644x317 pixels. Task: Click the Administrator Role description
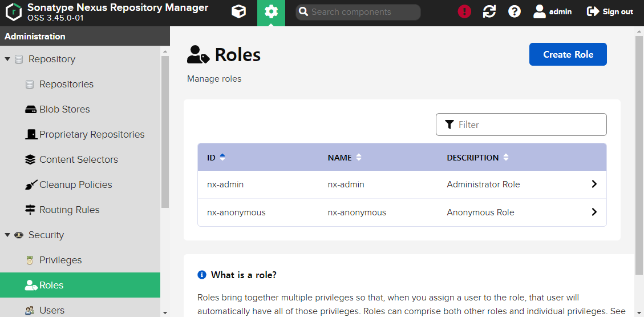point(483,184)
